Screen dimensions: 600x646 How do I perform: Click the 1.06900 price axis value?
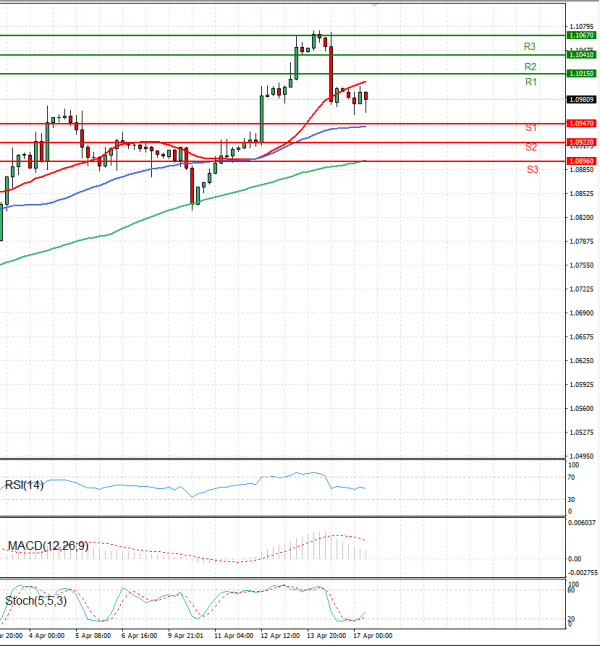click(x=581, y=313)
